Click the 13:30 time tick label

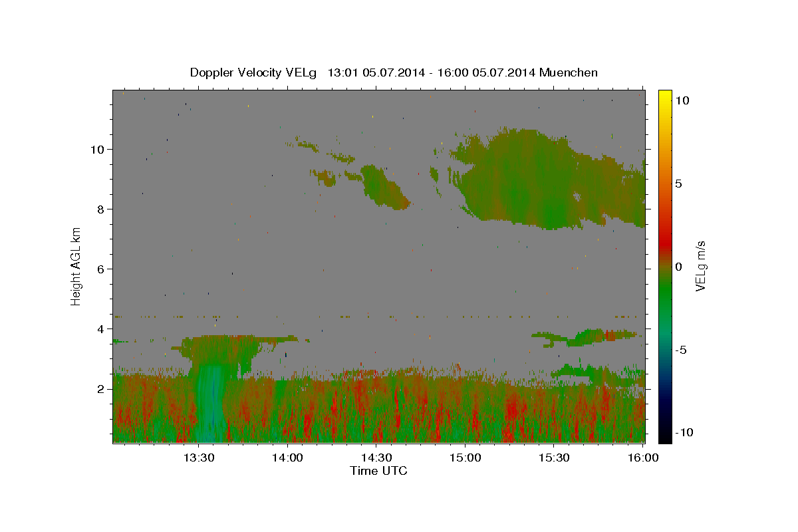pos(198,458)
